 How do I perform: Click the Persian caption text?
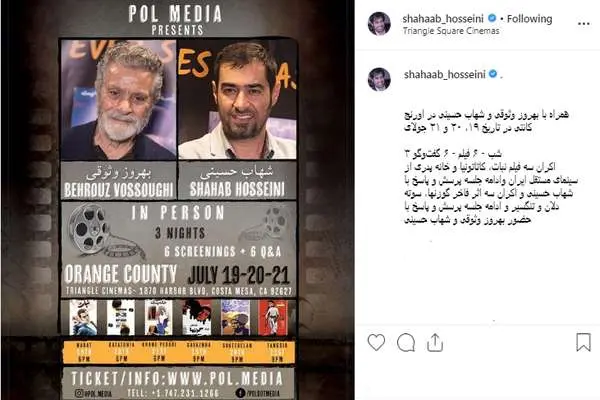point(491,167)
